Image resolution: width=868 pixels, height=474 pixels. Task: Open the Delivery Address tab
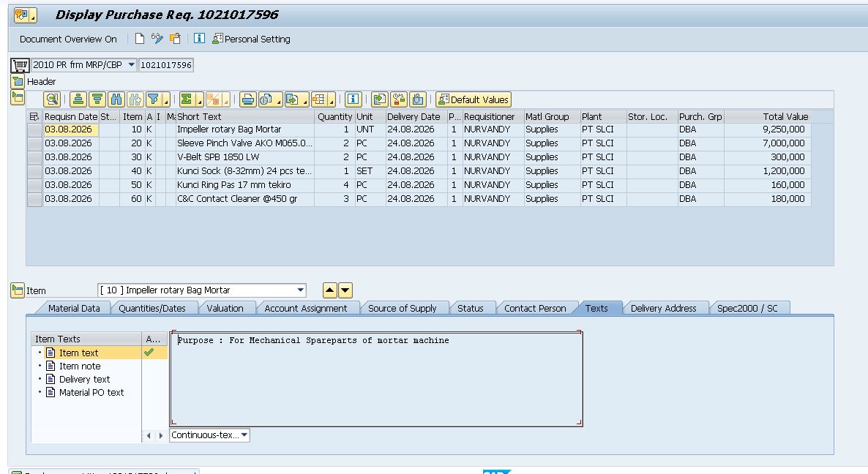(663, 308)
